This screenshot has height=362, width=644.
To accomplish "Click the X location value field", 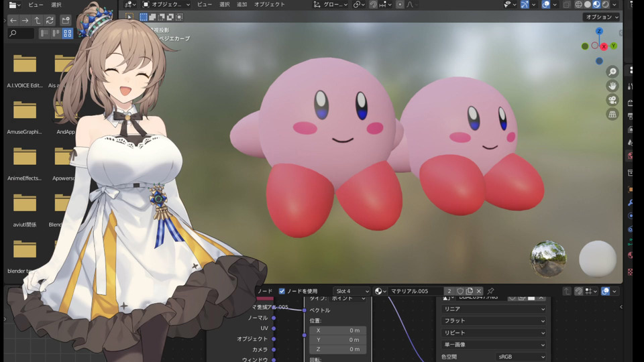I will pos(337,330).
